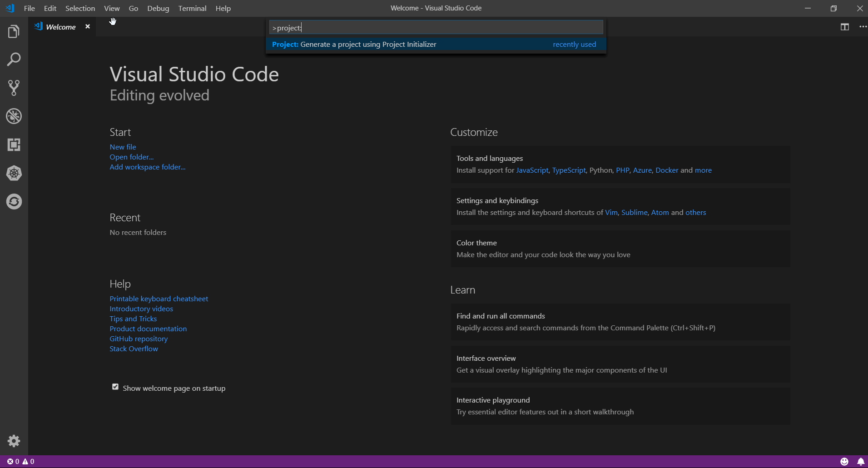Viewport: 868px width, 468px height.
Task: Uncheck Show welcome page on startup
Action: (115, 387)
